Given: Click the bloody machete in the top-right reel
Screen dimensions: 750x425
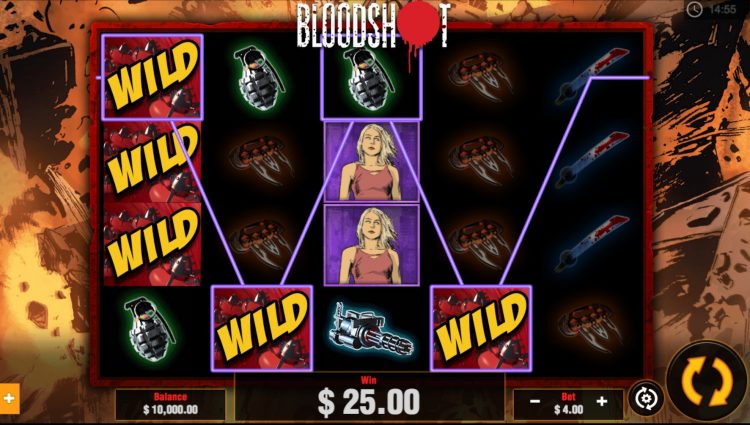Looking at the screenshot, I should 592,76.
